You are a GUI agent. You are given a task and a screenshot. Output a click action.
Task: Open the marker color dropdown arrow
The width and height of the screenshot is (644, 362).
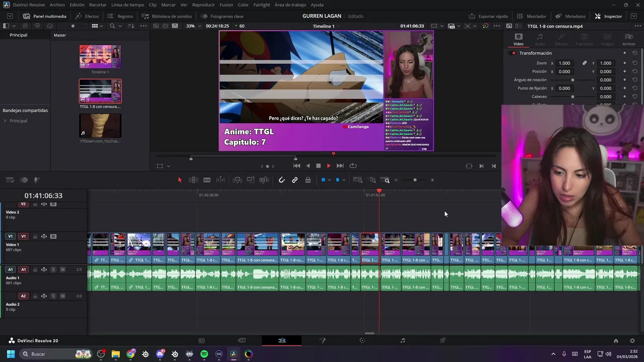(344, 180)
